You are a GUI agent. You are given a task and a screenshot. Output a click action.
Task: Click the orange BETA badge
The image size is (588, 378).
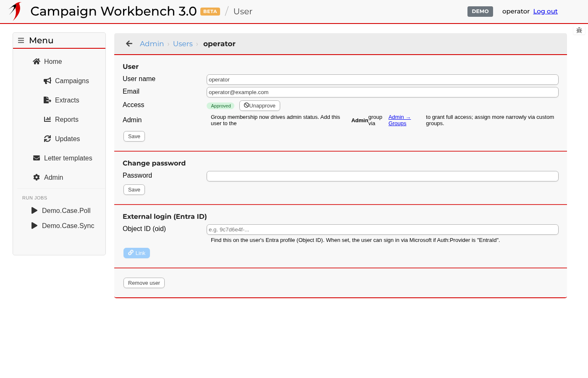point(210,11)
